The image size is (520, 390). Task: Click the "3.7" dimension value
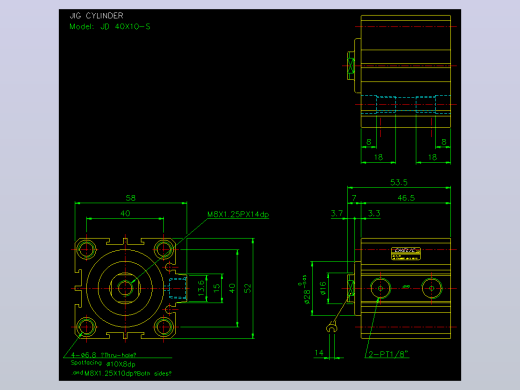[337, 213]
